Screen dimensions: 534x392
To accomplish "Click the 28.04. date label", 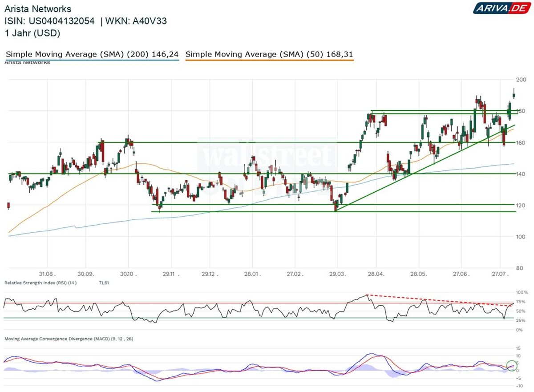I will [376, 274].
